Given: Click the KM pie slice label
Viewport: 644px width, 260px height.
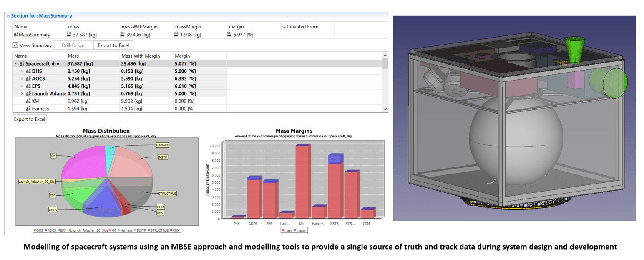Looking at the screenshot, I should tap(53, 156).
